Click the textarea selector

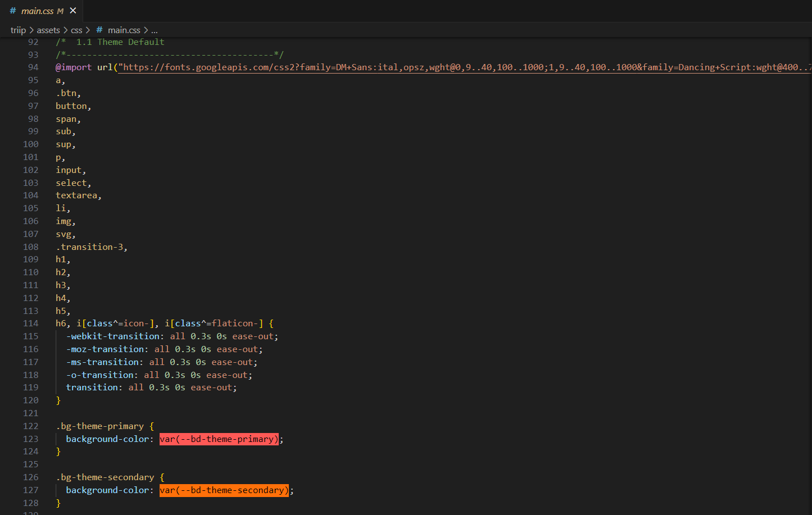(x=76, y=195)
